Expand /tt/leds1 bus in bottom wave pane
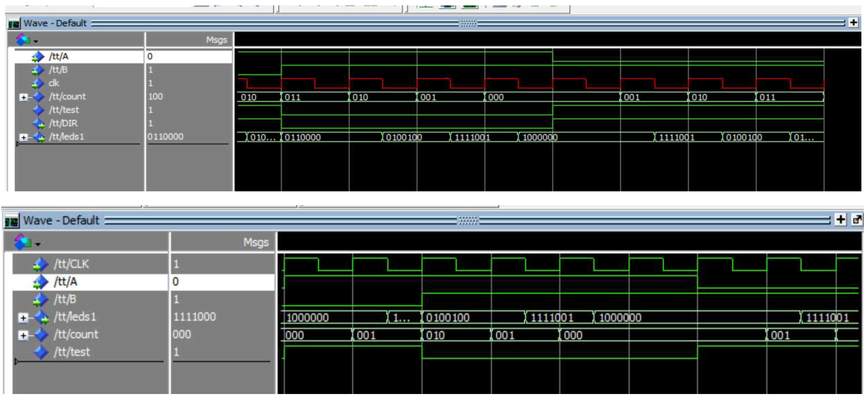The width and height of the screenshot is (868, 400). [23, 317]
